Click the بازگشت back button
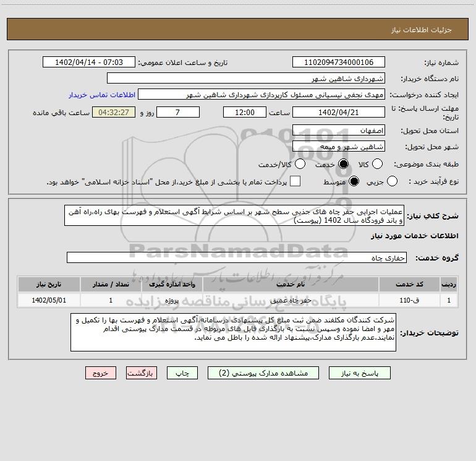Viewport: 476px width, 461px height. (142, 373)
